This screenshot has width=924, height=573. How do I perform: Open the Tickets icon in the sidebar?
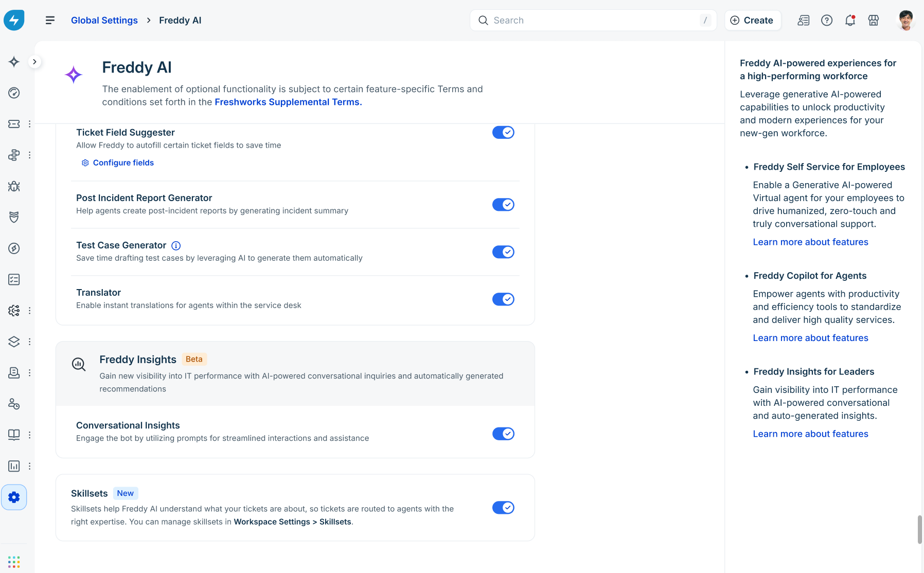pos(14,124)
